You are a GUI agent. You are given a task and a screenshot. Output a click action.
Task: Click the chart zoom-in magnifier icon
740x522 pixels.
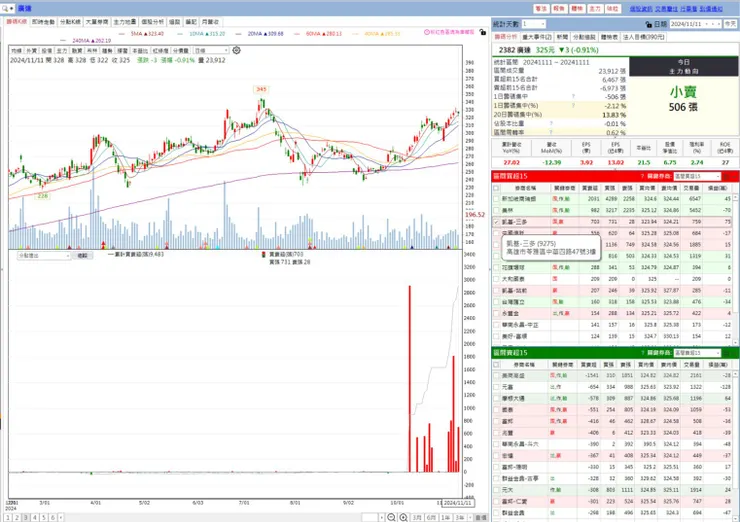404,517
